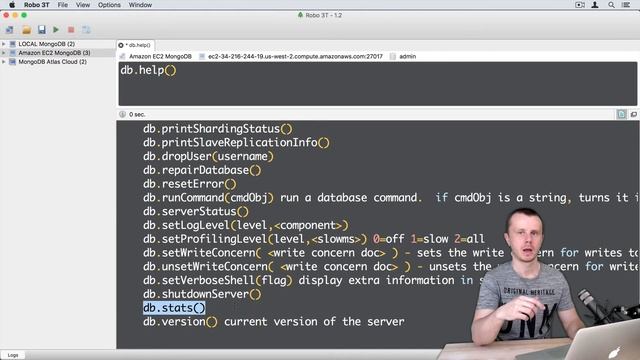Screen dimensions: 640x360
Task: Click the admin database icon
Action: (393, 56)
